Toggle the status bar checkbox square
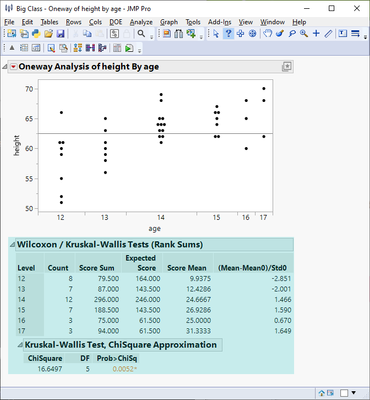This screenshot has width=370, height=400. pos(344,393)
